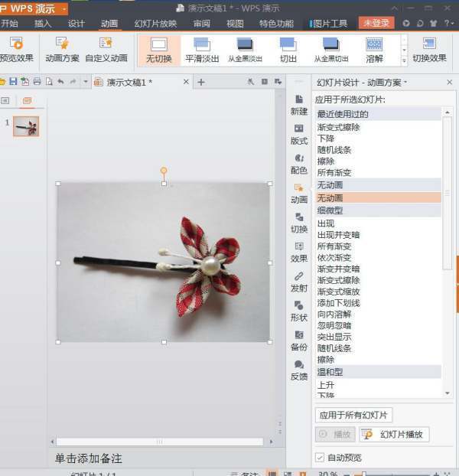
Task: Click the print icon in quick toolbar
Action: coord(37,81)
